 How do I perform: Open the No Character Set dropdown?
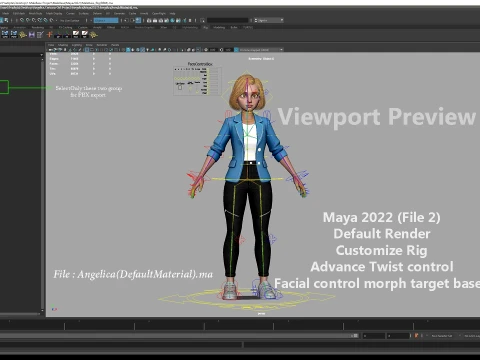pyautogui.click(x=442, y=336)
